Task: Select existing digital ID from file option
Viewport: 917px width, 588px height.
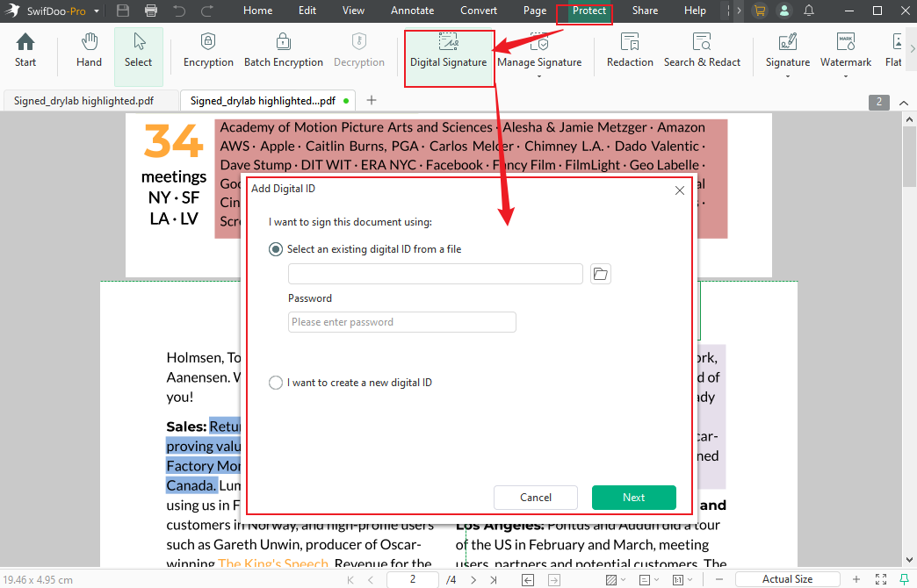Action: click(274, 249)
